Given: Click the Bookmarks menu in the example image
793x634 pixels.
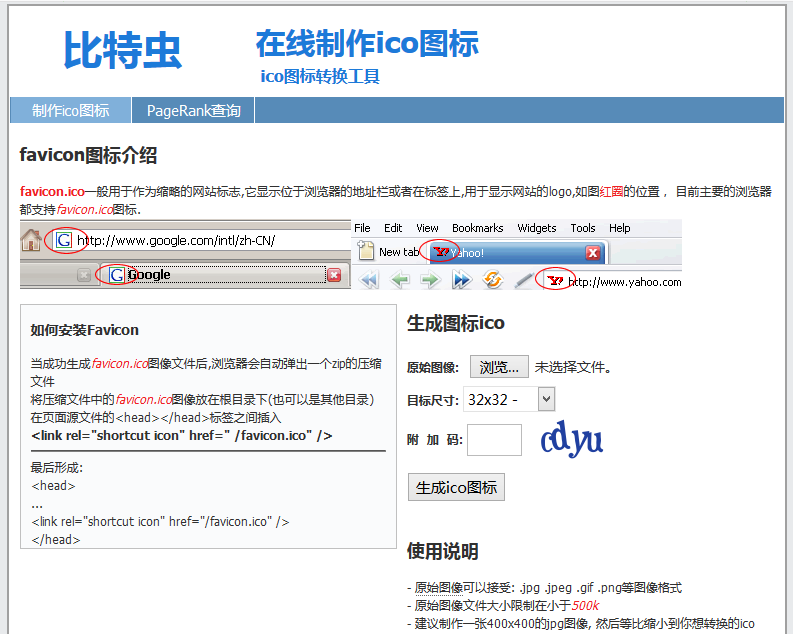Looking at the screenshot, I should coord(477,228).
